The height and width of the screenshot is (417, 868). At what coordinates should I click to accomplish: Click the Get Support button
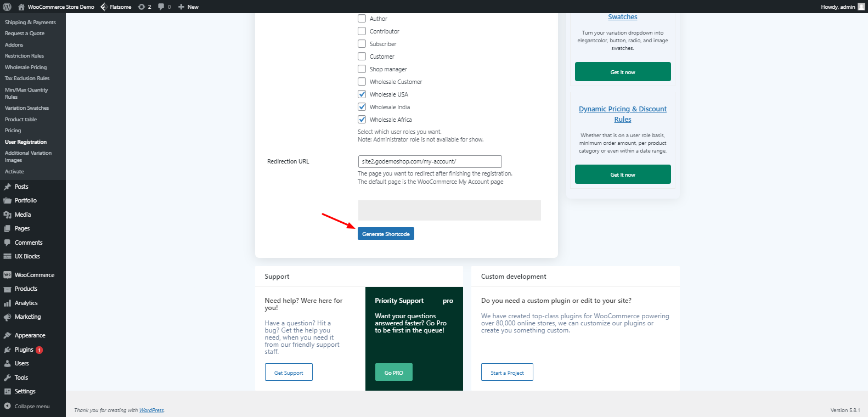tap(289, 373)
